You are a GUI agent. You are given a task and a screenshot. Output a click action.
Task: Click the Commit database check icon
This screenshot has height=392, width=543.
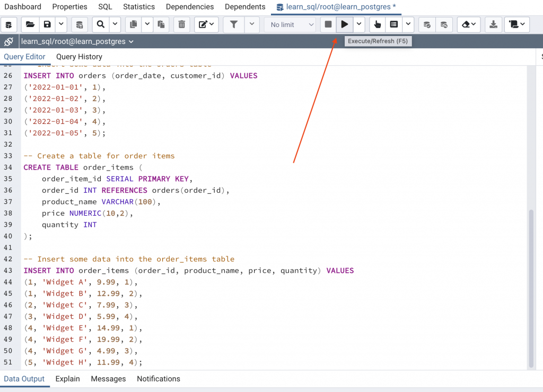427,24
